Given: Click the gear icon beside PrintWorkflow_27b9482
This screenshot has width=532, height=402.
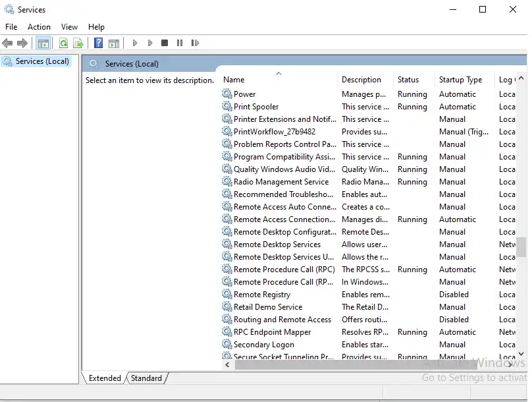Looking at the screenshot, I should pyautogui.click(x=227, y=131).
